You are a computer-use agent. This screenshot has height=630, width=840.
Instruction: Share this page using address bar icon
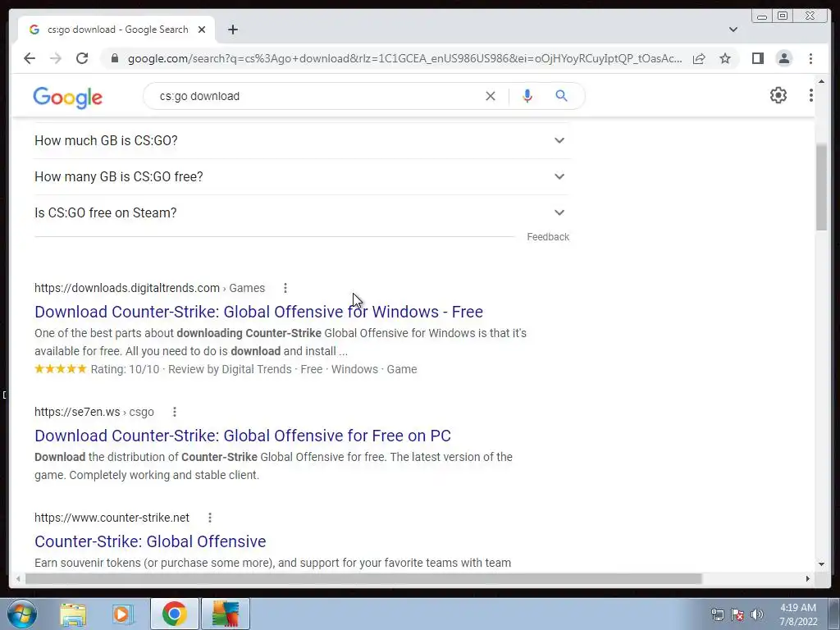(x=699, y=58)
